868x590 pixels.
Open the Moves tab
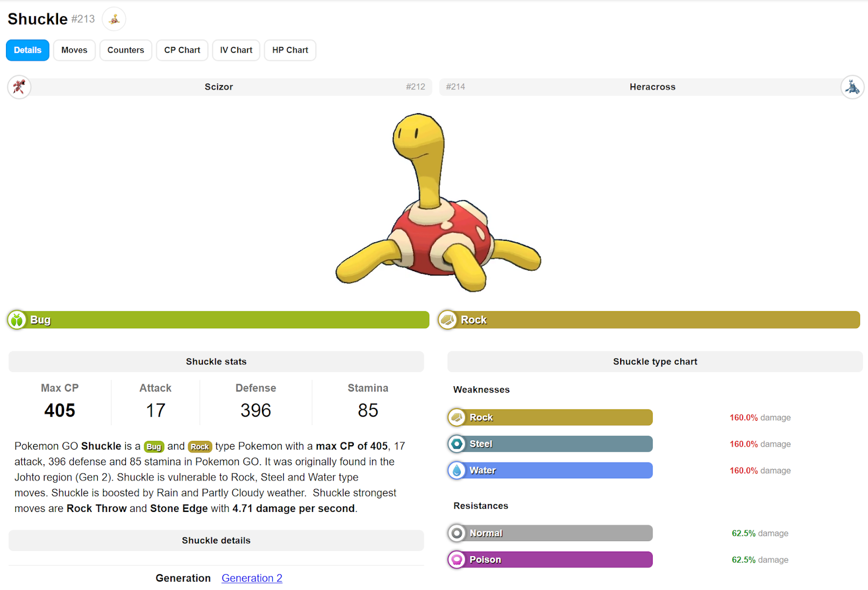74,50
